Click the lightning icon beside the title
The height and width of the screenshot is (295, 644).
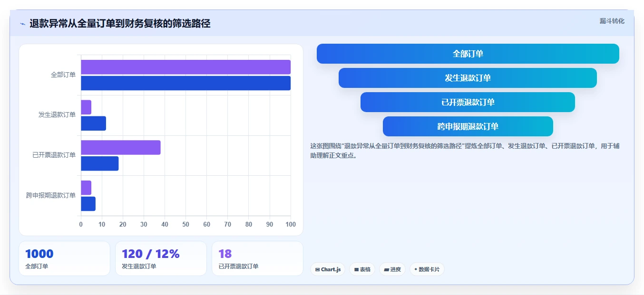pos(23,24)
